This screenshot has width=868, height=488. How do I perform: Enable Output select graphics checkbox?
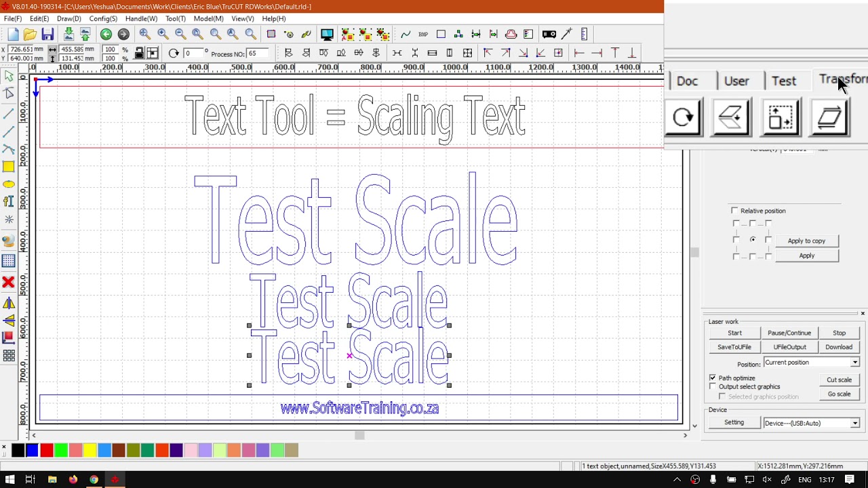(713, 386)
